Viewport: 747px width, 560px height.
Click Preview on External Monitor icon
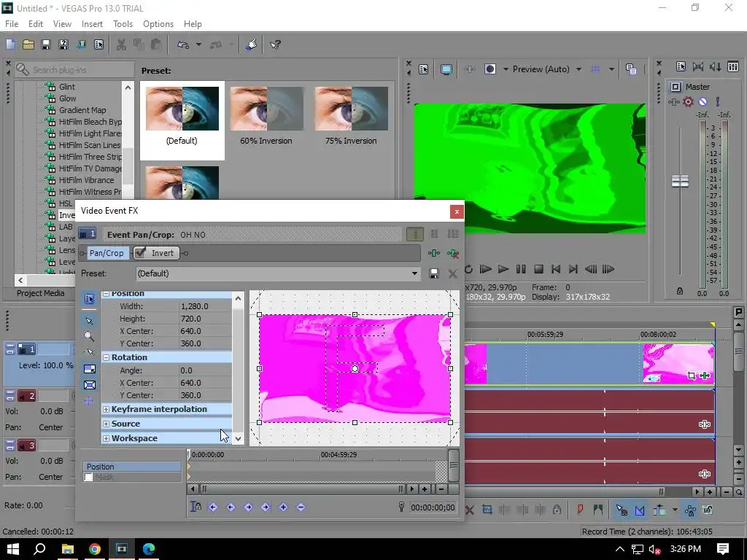click(446, 69)
